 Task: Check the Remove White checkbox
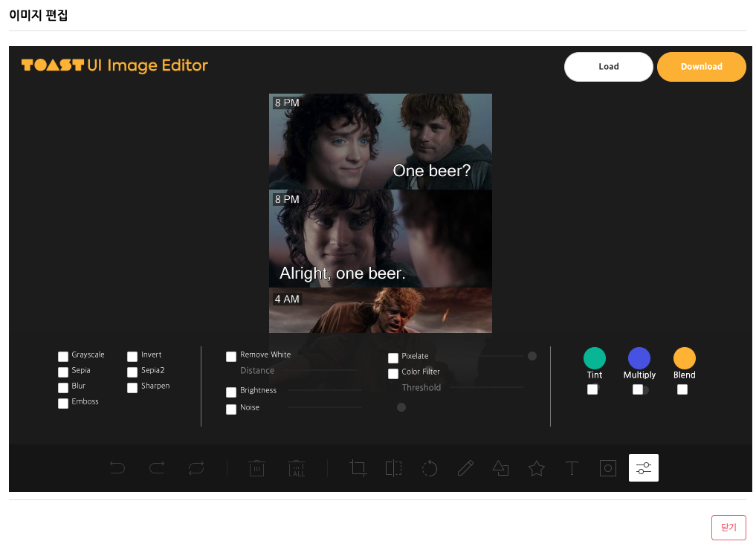tap(231, 357)
